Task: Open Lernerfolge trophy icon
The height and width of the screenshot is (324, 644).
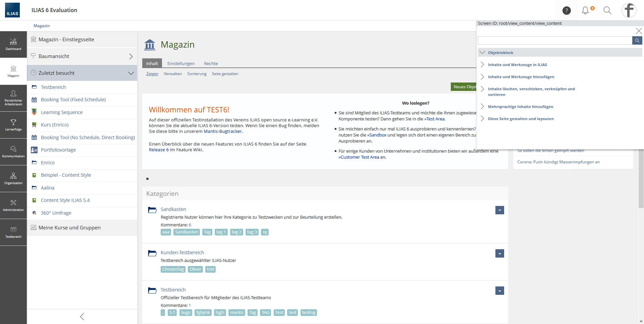Action: point(13,125)
